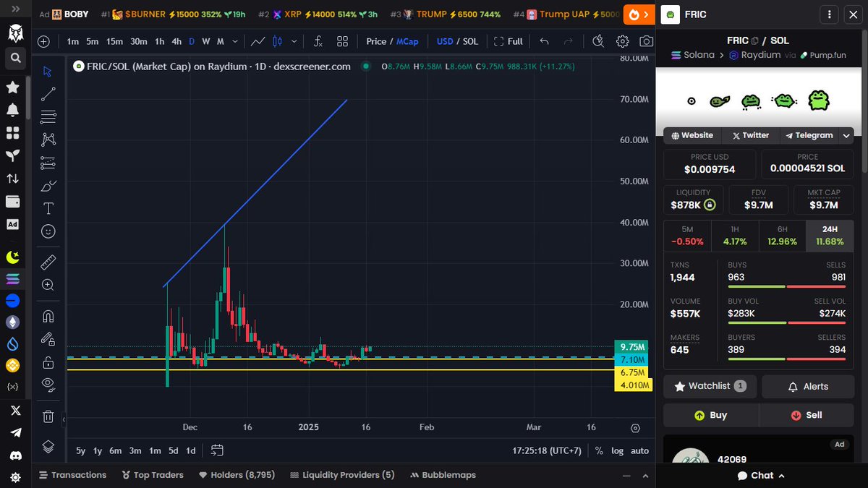Enter Full screen chart mode
Viewport: 868px width, 488px height.
point(508,41)
